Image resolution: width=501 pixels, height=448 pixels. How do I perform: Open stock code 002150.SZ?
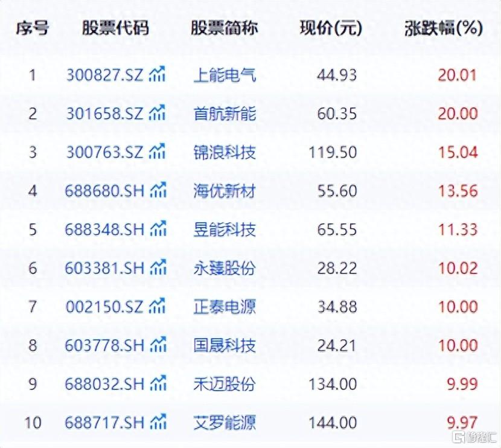(105, 307)
